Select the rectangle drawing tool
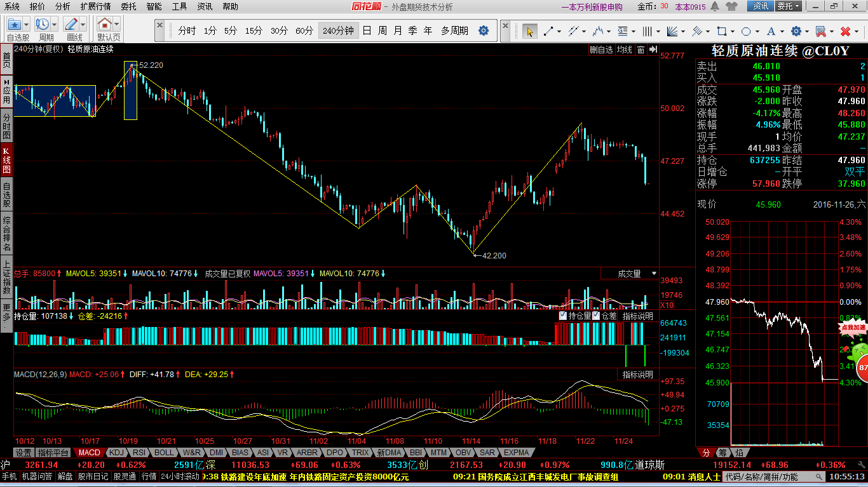 (721, 31)
